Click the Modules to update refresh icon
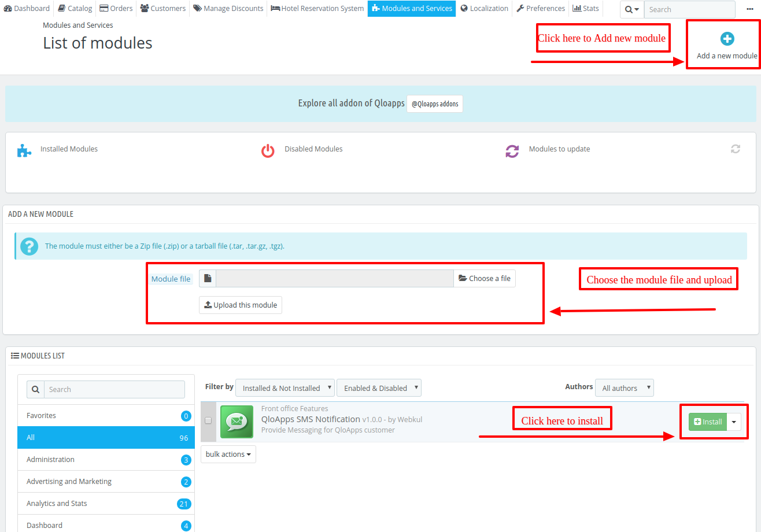The width and height of the screenshot is (761, 532). (x=512, y=151)
